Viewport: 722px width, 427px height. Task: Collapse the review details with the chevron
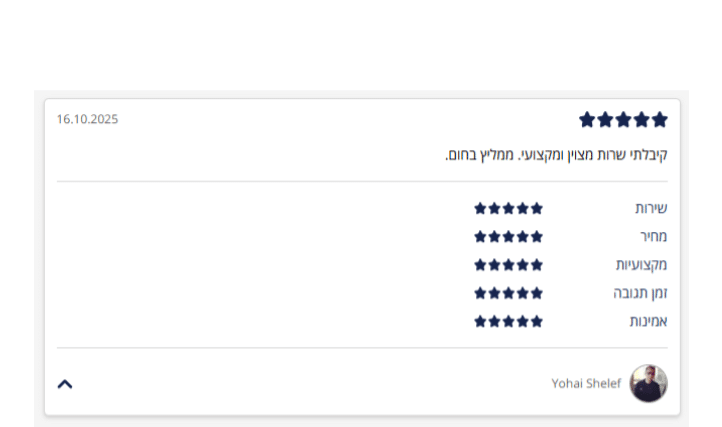point(65,383)
